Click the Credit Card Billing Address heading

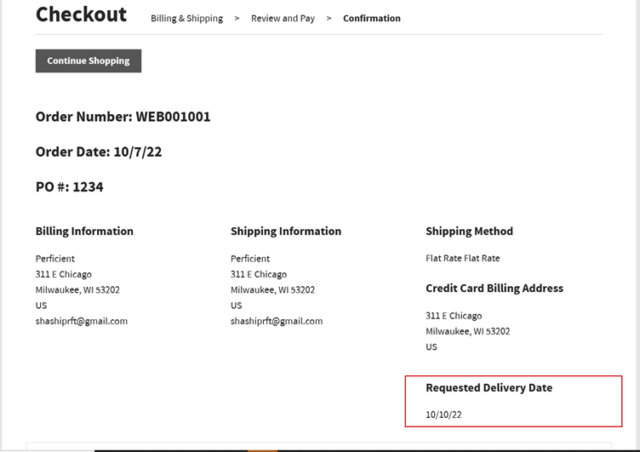[x=494, y=288]
